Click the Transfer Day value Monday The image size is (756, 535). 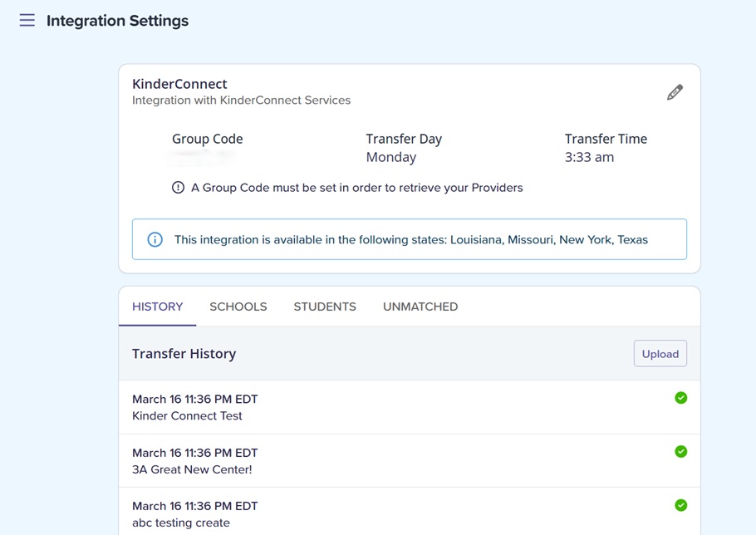tap(391, 157)
